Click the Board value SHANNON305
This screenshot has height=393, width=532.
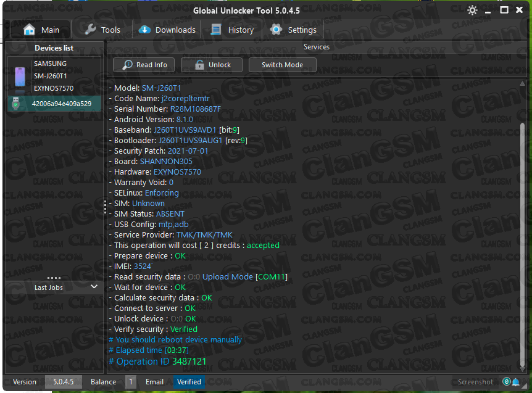click(166, 162)
